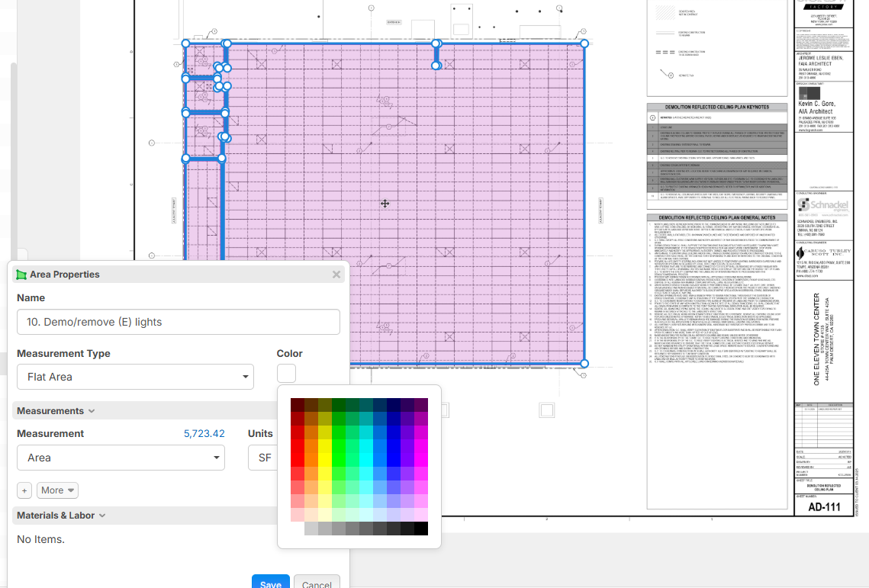Collapse the Materials & Labor section
869x588 pixels.
[61, 516]
